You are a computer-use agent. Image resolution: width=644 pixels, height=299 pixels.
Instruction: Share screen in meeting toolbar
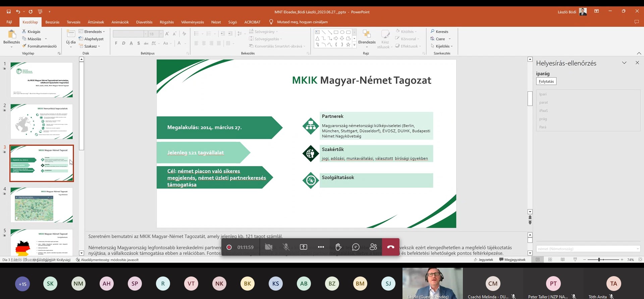tap(304, 247)
